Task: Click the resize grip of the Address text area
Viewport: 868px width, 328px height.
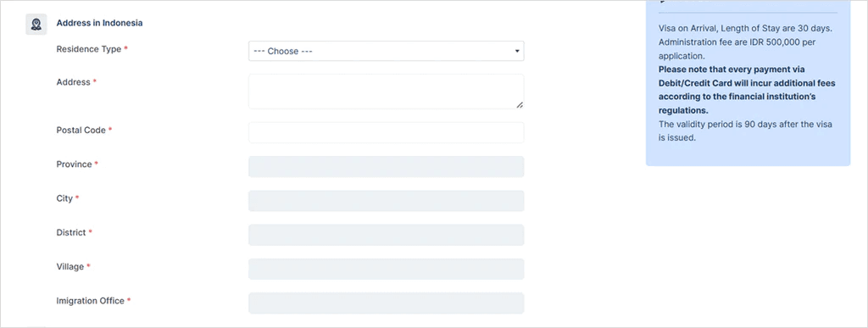Action: point(520,104)
